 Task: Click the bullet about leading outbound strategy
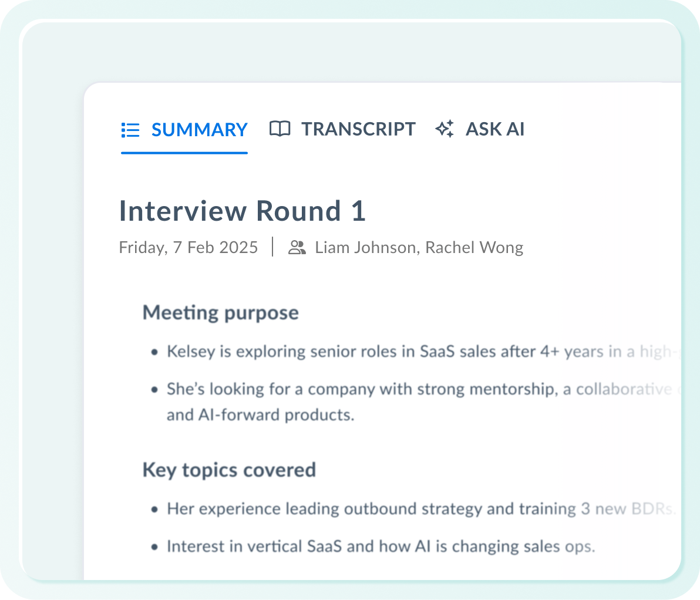point(413,509)
